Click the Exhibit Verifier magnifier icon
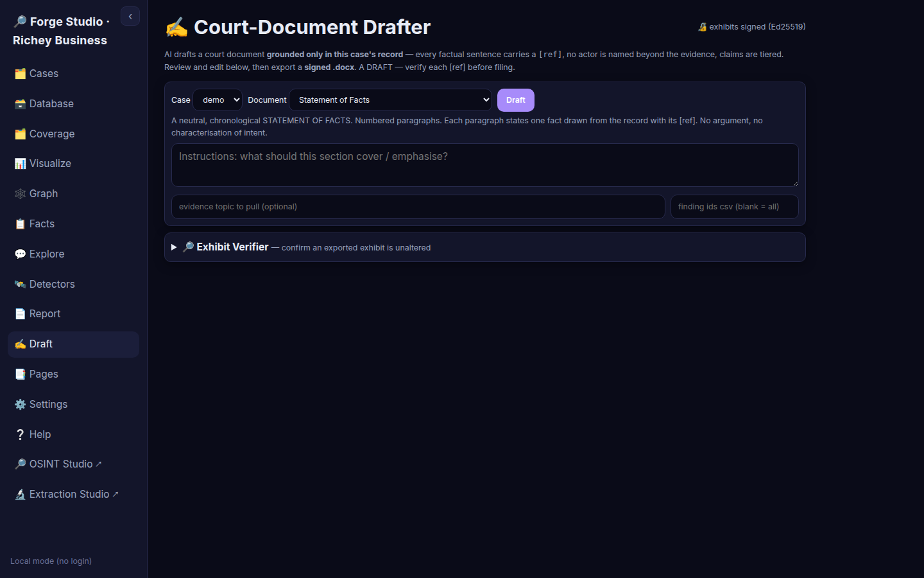Viewport: 924px width, 578px height. [188, 247]
